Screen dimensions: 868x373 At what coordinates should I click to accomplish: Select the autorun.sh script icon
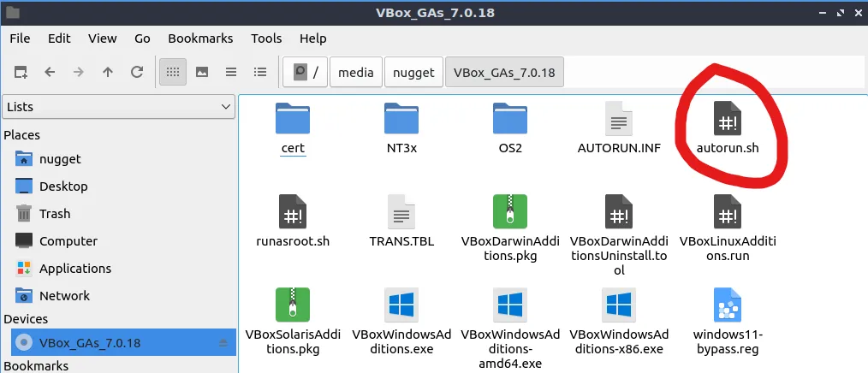728,118
